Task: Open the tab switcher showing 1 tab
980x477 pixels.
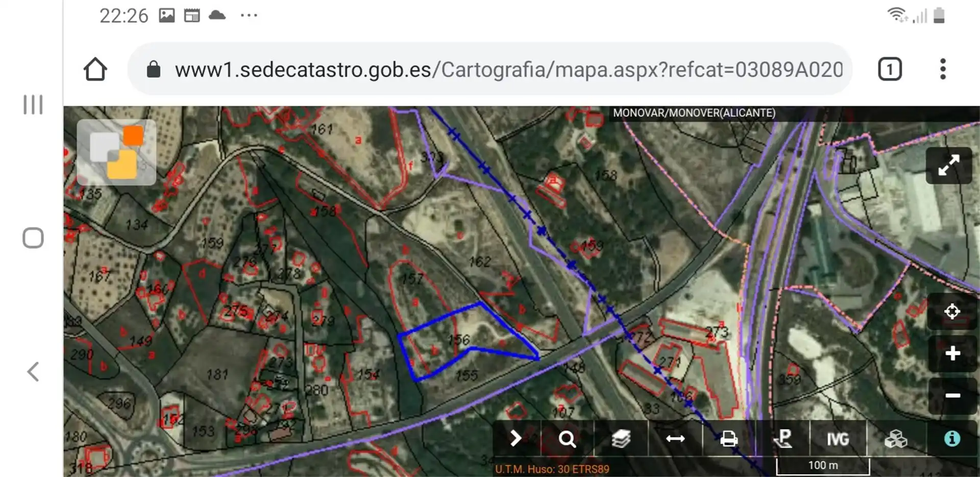Action: 890,69
